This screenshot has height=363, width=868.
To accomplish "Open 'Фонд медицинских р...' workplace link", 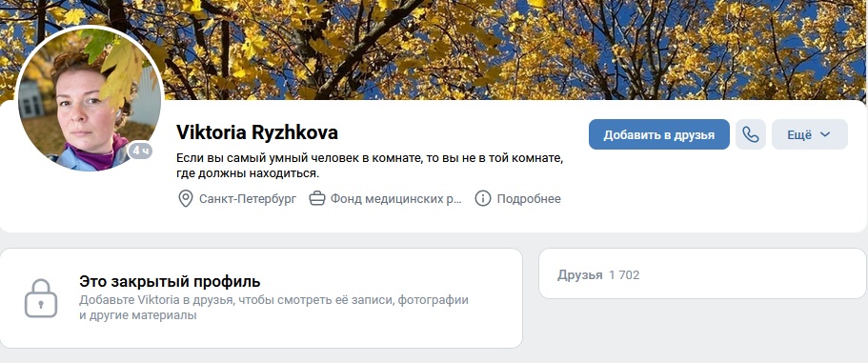I will tap(395, 199).
